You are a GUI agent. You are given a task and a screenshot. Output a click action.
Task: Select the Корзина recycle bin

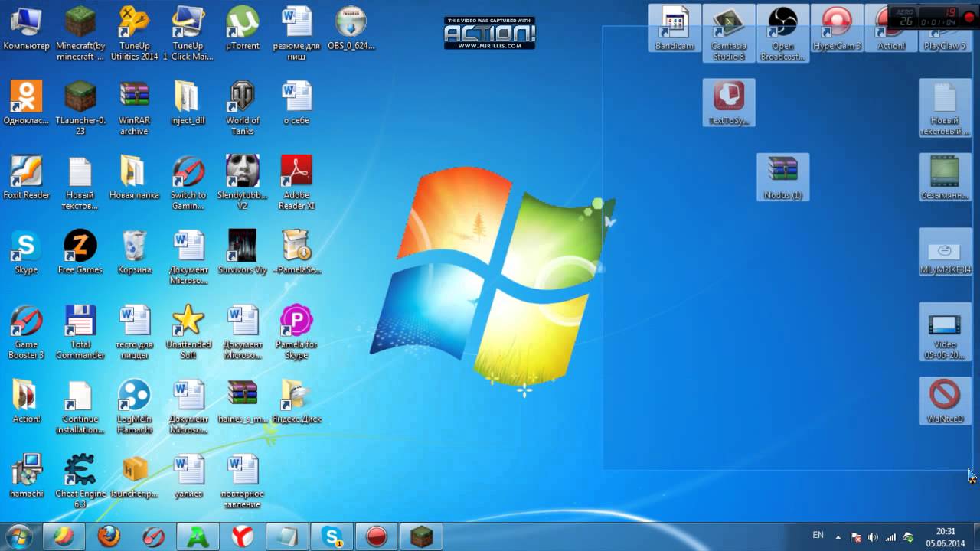(x=134, y=252)
